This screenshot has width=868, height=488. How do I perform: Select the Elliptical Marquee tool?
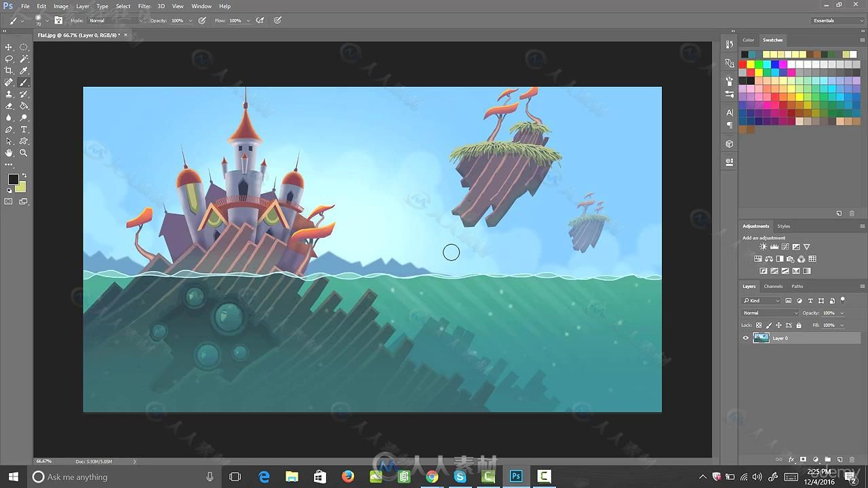[x=24, y=47]
